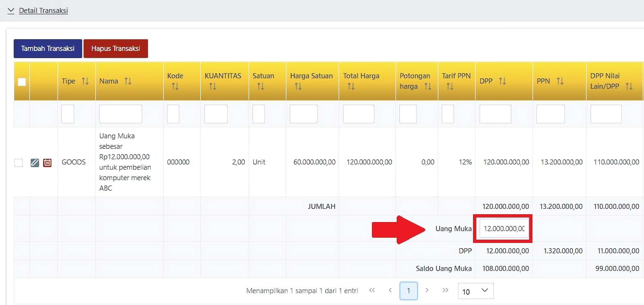Click the Uang Muka input field
This screenshot has height=305, width=644.
point(504,229)
